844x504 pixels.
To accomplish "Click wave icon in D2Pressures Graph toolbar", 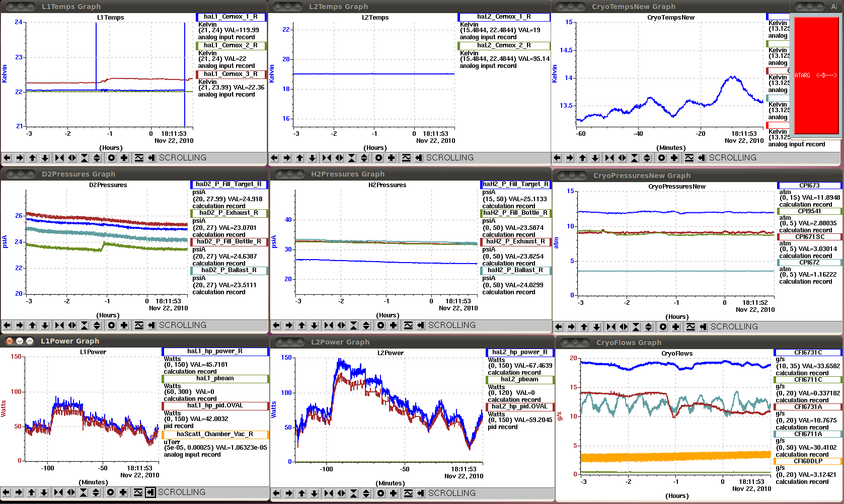I will (x=139, y=325).
